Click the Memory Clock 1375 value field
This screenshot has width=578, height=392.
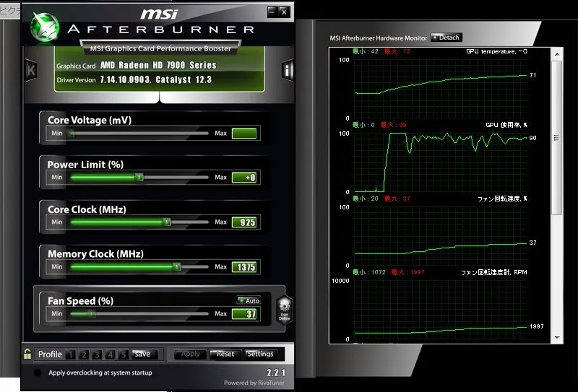point(244,266)
